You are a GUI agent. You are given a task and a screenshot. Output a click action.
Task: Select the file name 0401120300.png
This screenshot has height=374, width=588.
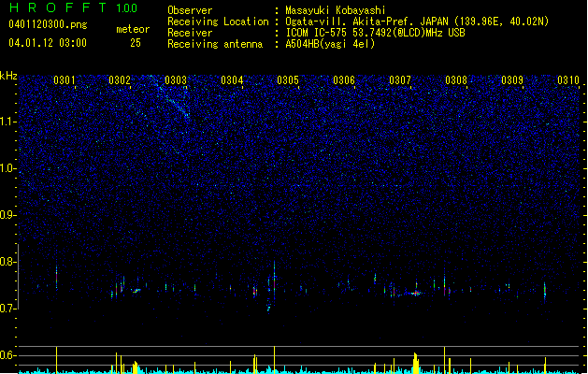(x=48, y=24)
